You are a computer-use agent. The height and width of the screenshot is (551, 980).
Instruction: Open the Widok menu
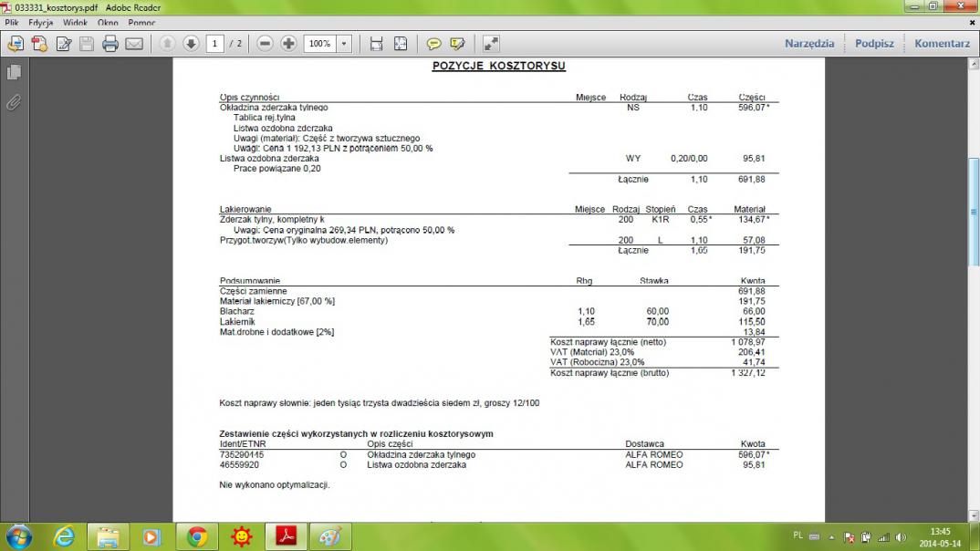click(75, 23)
